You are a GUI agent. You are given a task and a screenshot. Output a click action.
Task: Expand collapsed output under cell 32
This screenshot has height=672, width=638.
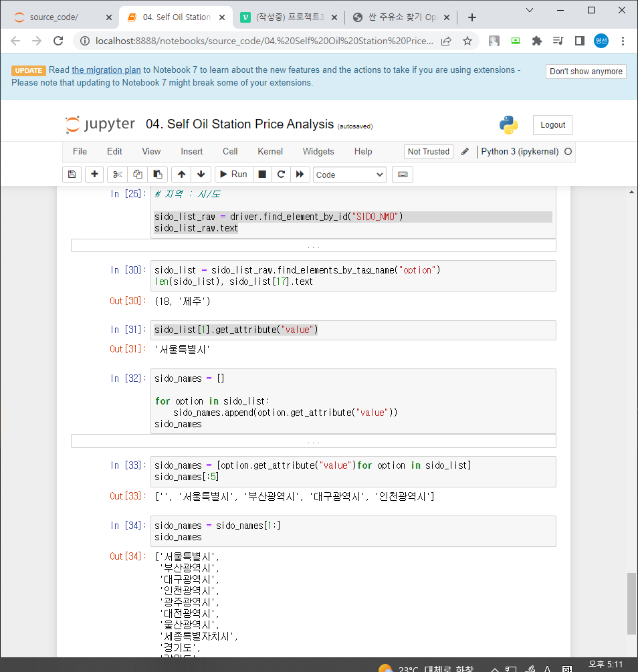[x=314, y=441]
